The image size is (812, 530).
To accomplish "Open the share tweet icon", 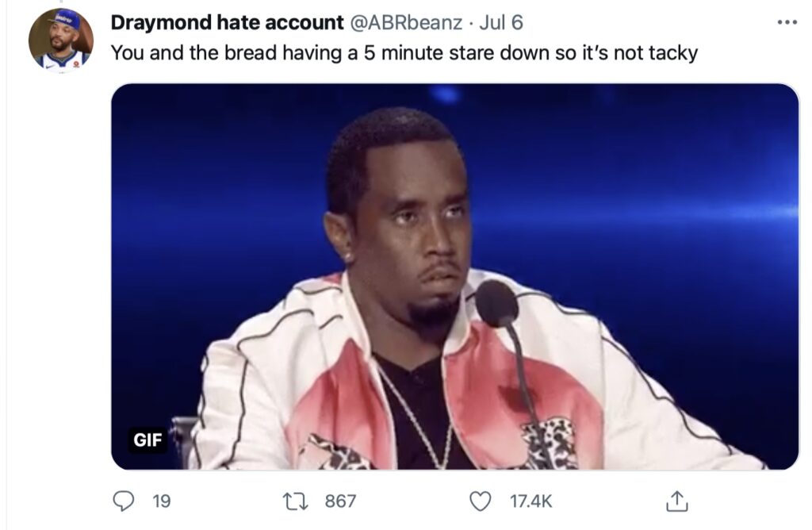I will point(676,501).
